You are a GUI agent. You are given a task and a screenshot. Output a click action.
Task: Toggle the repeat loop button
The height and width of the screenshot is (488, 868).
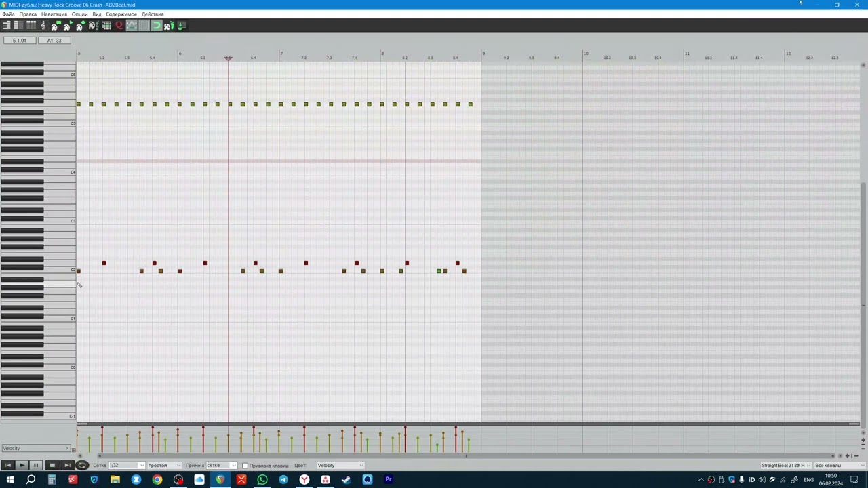[x=82, y=465]
